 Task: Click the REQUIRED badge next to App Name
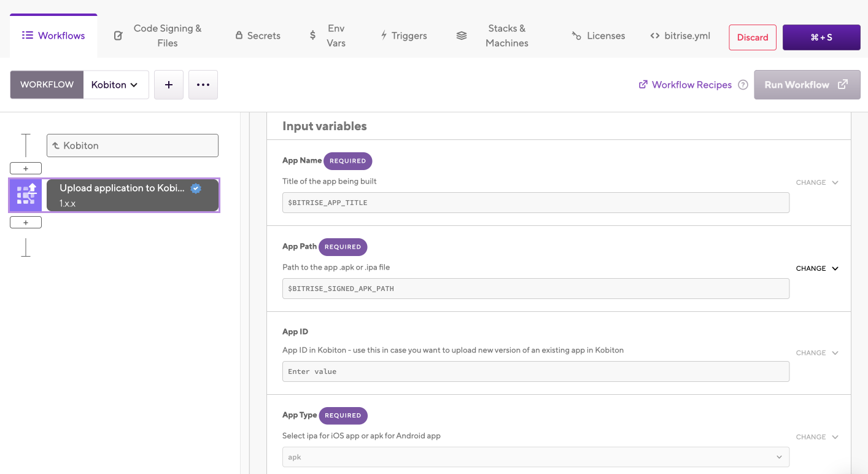point(348,161)
